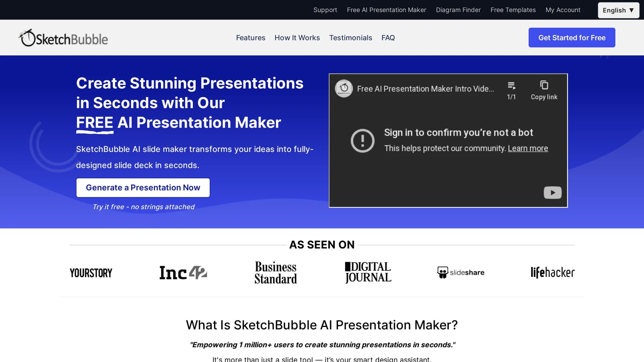The height and width of the screenshot is (362, 644).
Task: Go to the FAQ section
Action: click(x=388, y=38)
